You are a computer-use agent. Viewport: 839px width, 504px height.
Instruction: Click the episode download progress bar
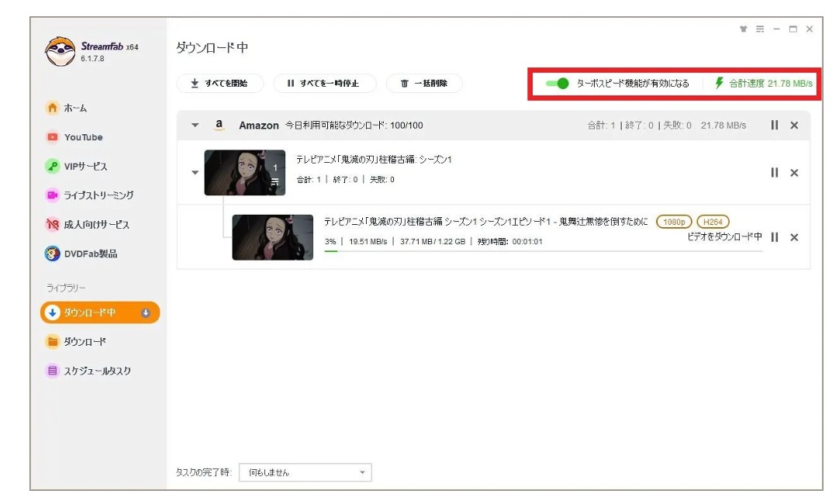(x=543, y=251)
